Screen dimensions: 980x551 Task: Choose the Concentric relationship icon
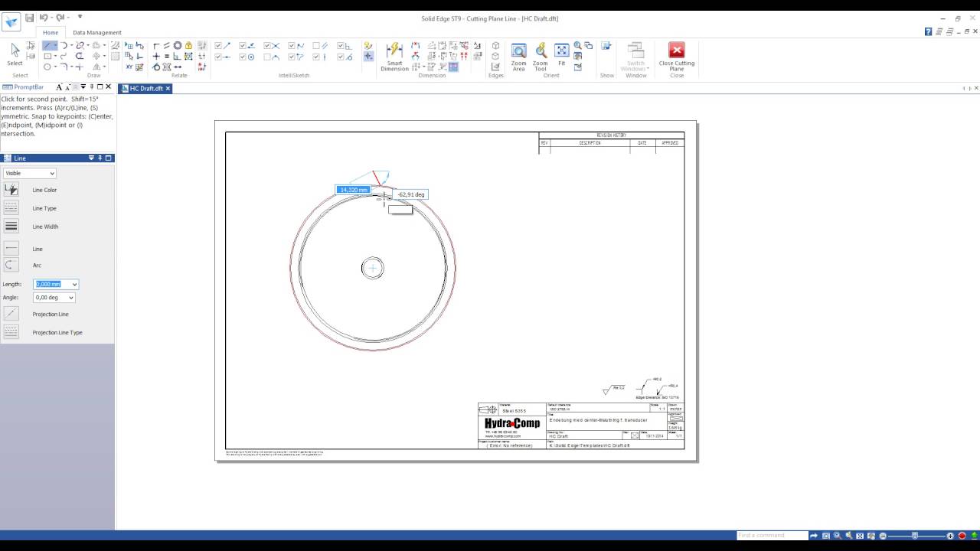coord(178,46)
